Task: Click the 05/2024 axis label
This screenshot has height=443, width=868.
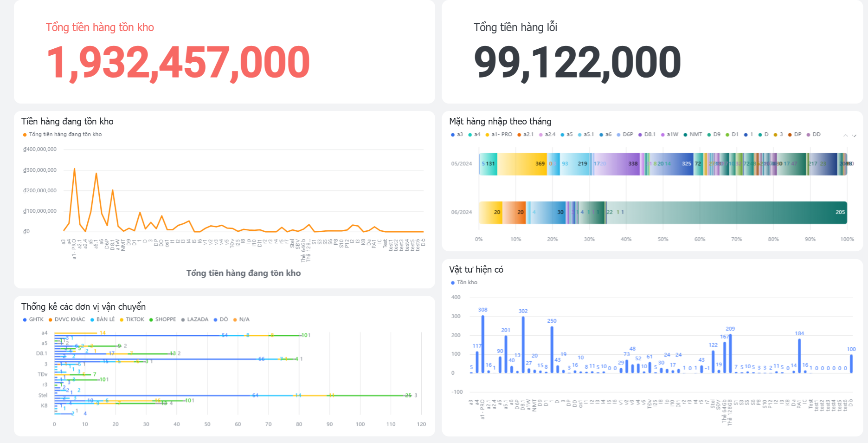Action: (461, 164)
